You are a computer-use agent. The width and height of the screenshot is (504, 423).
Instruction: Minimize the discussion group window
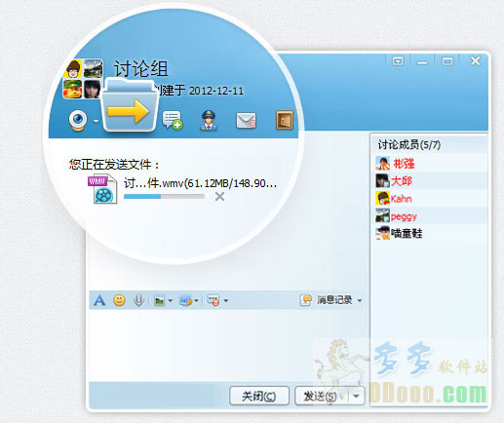pyautogui.click(x=422, y=61)
